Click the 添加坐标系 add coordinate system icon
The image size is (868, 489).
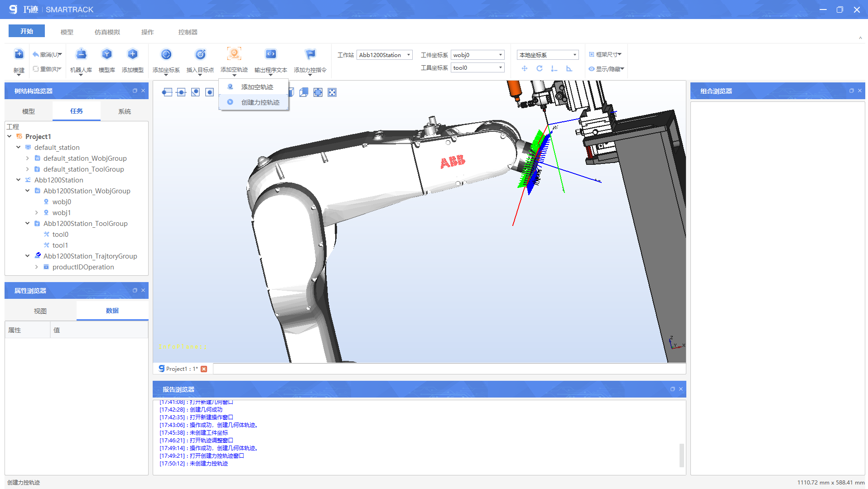coord(166,54)
